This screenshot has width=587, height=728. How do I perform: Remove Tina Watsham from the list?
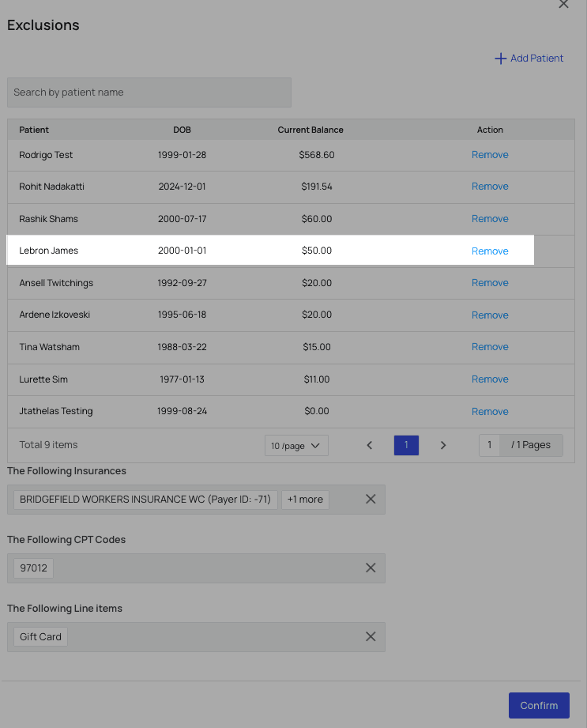coord(490,347)
